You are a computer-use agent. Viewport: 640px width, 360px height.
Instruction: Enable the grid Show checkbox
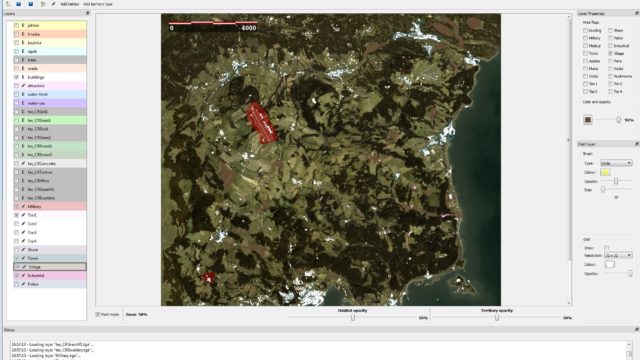click(607, 248)
